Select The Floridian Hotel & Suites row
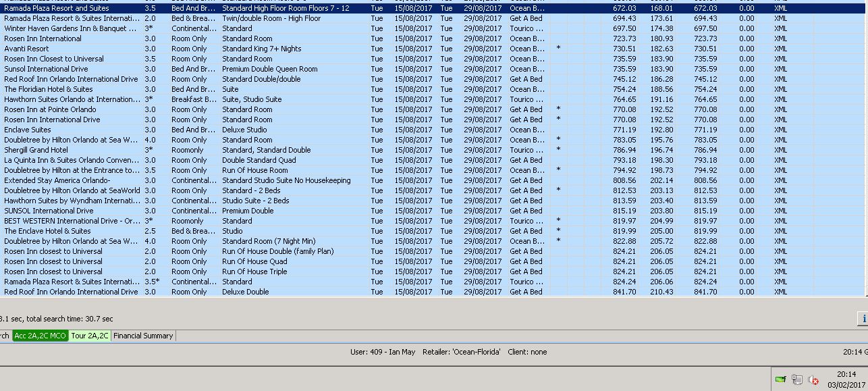Screen dimensions: 868x391 [432, 89]
